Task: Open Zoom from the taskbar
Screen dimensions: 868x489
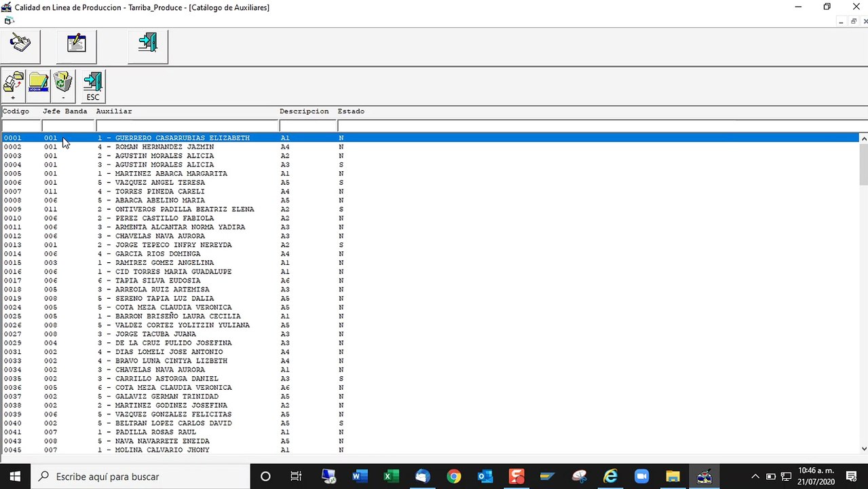Action: [641, 476]
